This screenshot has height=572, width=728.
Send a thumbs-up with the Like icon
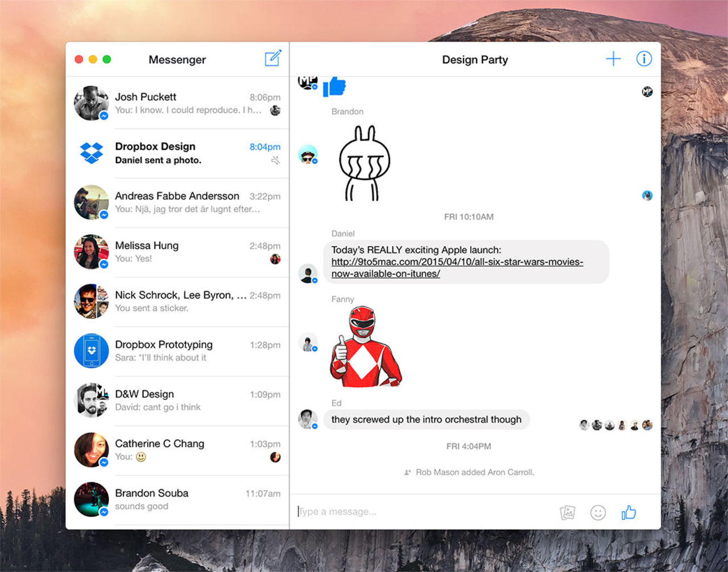(629, 512)
